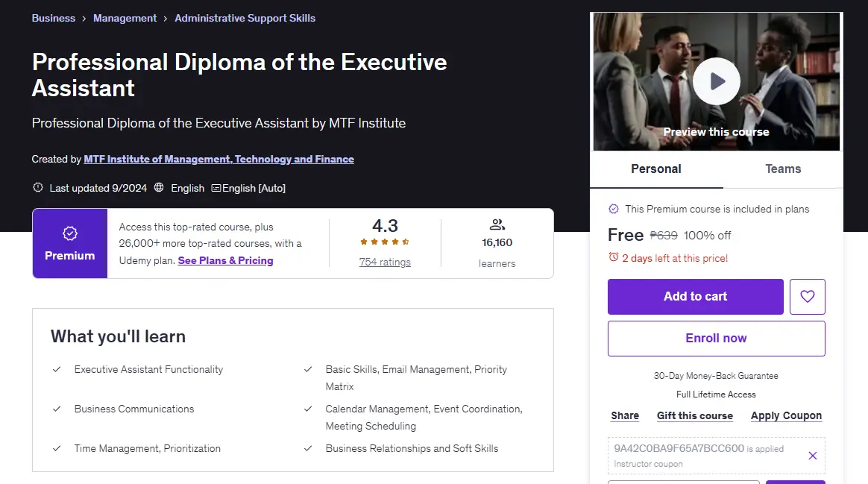Click the alarm clock icon by days left
The width and height of the screenshot is (868, 484).
coord(614,257)
